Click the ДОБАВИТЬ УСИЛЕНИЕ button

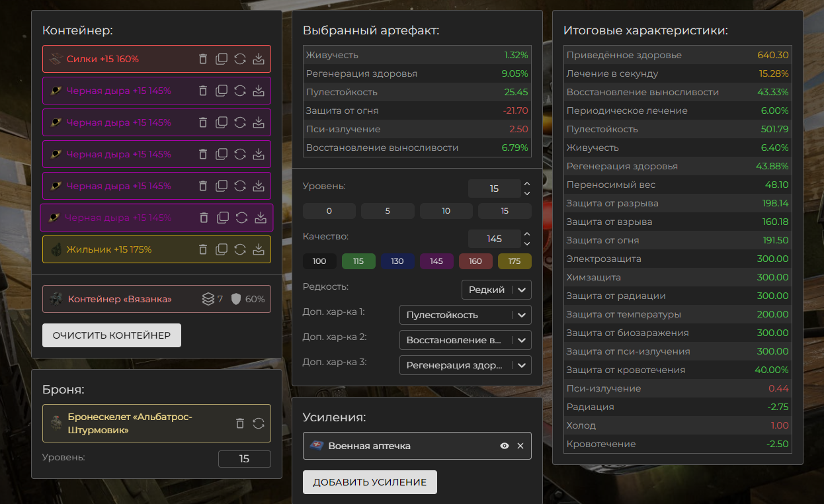pos(370,482)
